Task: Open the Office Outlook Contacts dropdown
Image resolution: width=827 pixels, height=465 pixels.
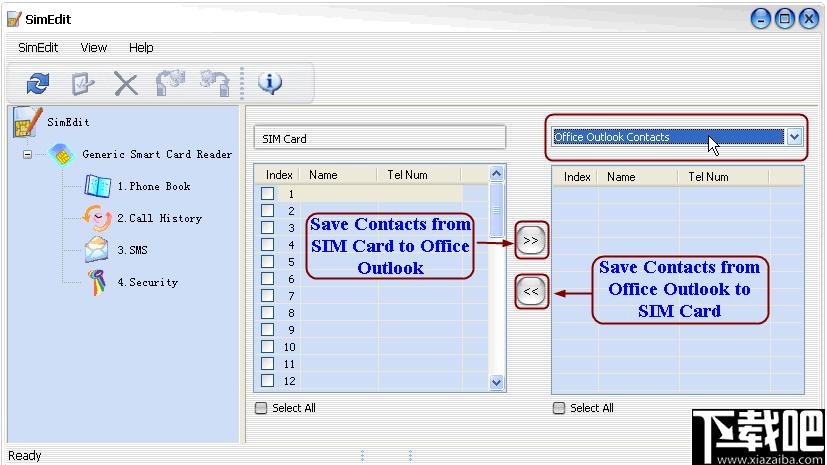Action: click(794, 137)
